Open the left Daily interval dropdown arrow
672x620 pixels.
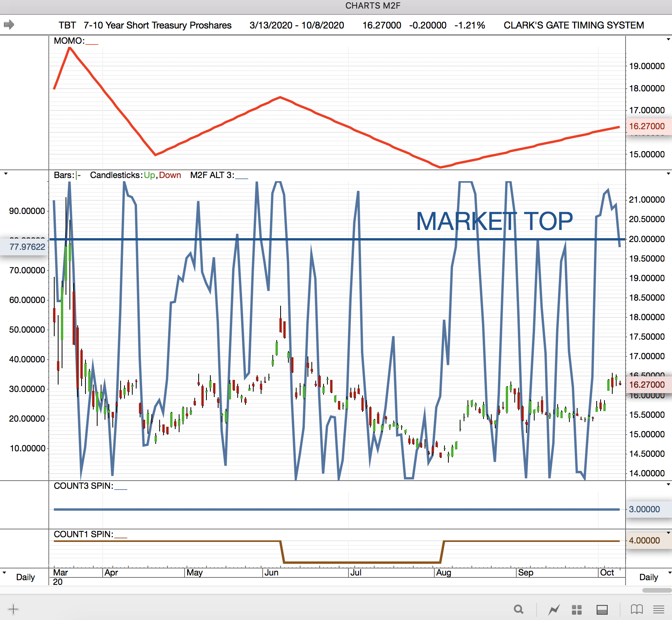tap(5, 573)
